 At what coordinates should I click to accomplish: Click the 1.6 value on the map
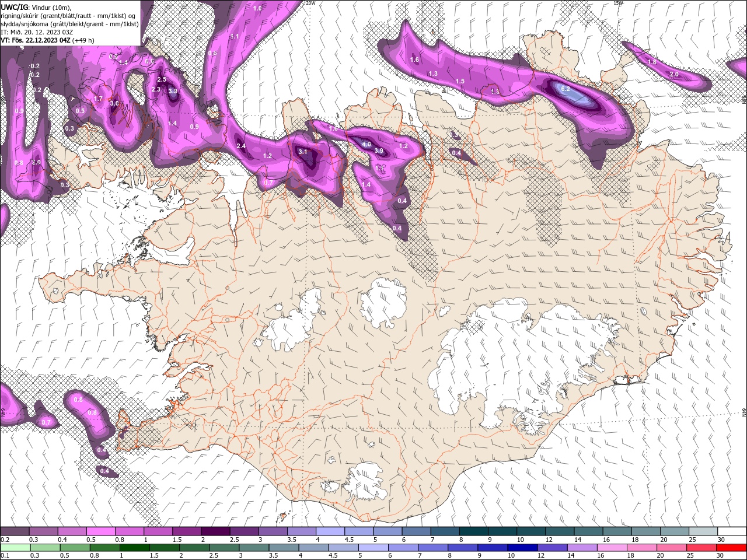pyautogui.click(x=414, y=60)
